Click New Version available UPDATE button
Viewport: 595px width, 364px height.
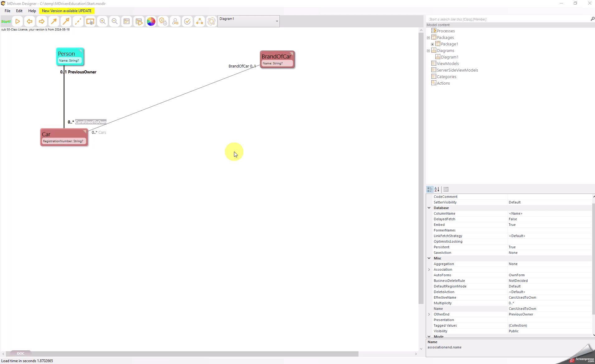[67, 11]
